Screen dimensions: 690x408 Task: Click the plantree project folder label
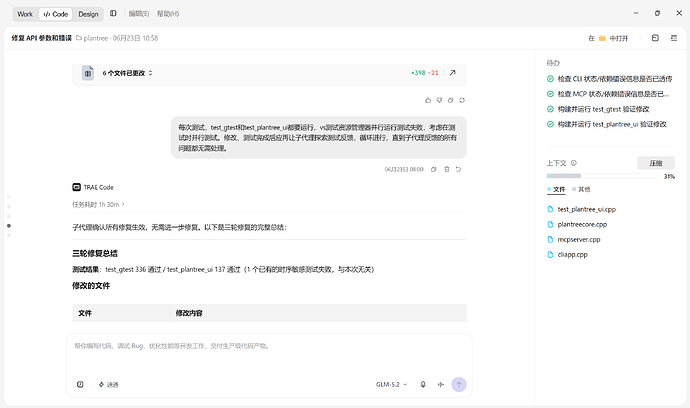(92, 38)
